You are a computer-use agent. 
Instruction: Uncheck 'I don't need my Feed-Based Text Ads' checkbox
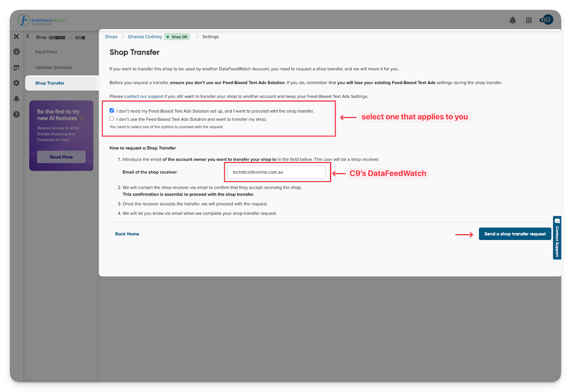tap(112, 111)
